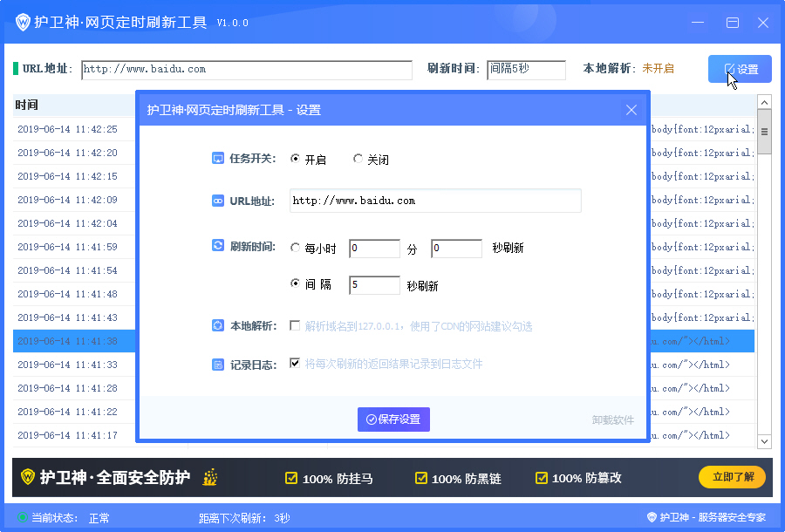Toggle the 100% 防挂马 checkbox in banner
The width and height of the screenshot is (785, 532).
(290, 478)
